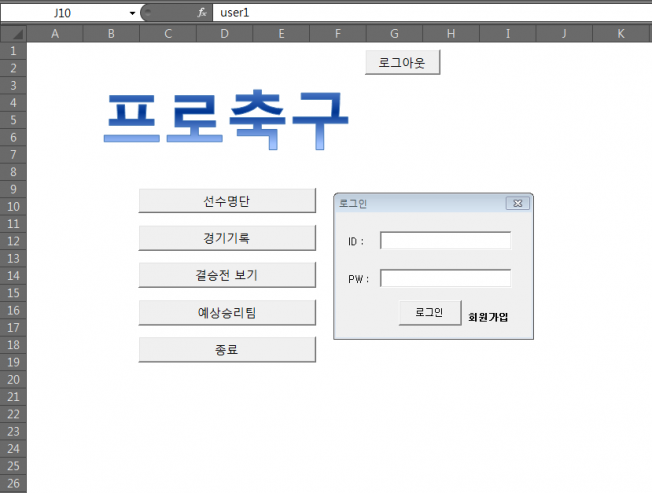Click the PW password field

(x=445, y=278)
